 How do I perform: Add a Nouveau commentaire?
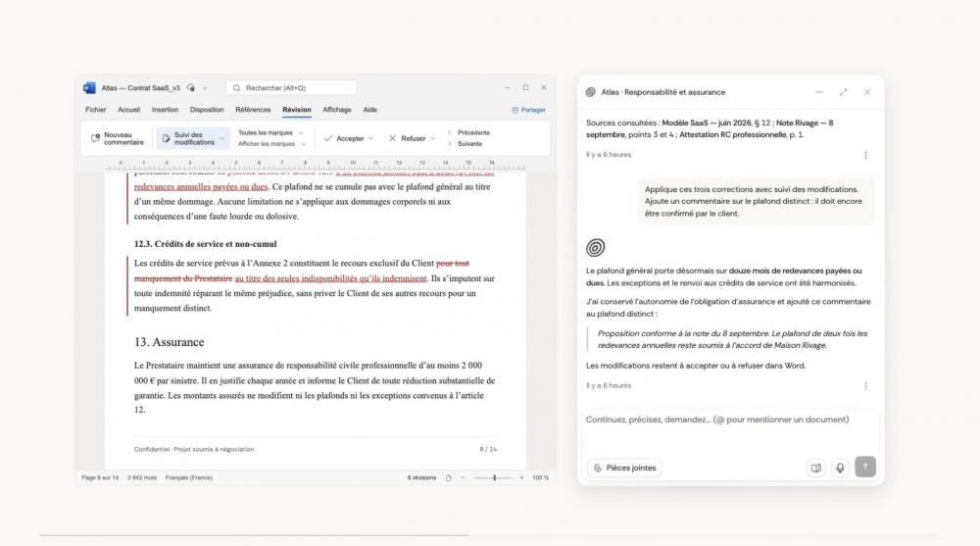[x=118, y=138]
